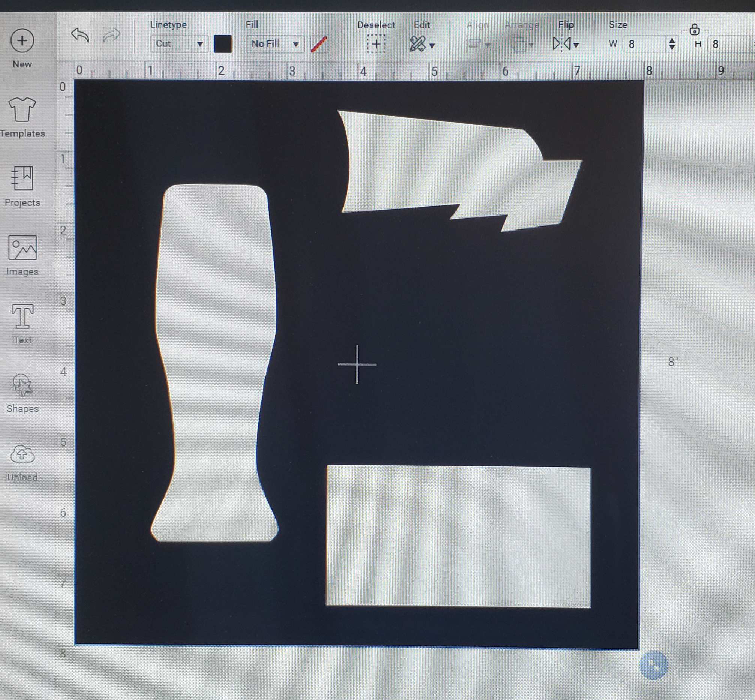This screenshot has height=700, width=755.
Task: Select the Text tool
Action: 22,324
